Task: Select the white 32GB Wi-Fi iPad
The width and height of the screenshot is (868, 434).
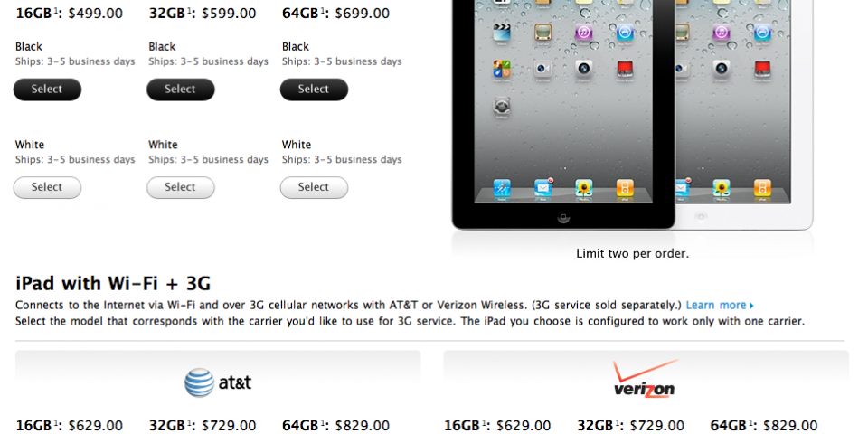Action: click(181, 187)
